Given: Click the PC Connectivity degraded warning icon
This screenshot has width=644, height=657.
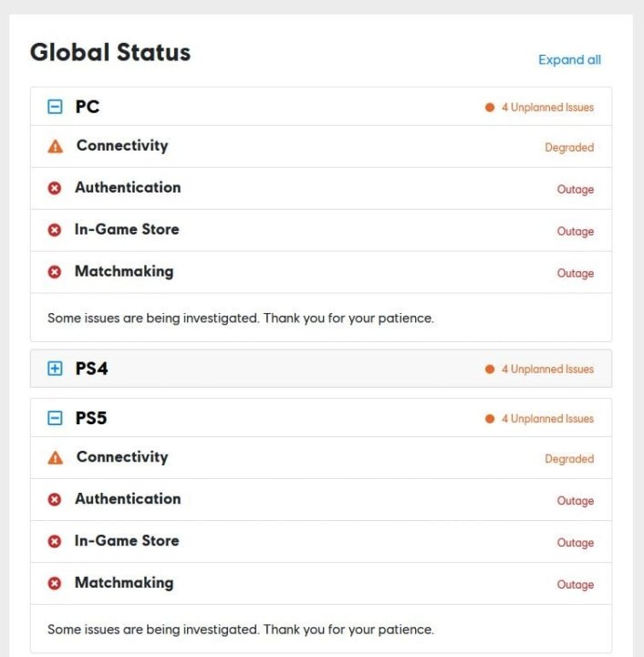Looking at the screenshot, I should click(x=55, y=146).
